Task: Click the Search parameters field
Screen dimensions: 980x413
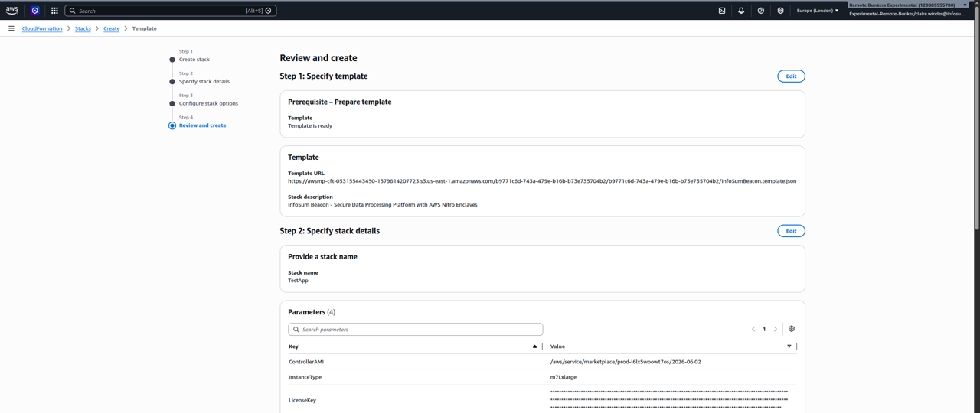Action: point(416,330)
